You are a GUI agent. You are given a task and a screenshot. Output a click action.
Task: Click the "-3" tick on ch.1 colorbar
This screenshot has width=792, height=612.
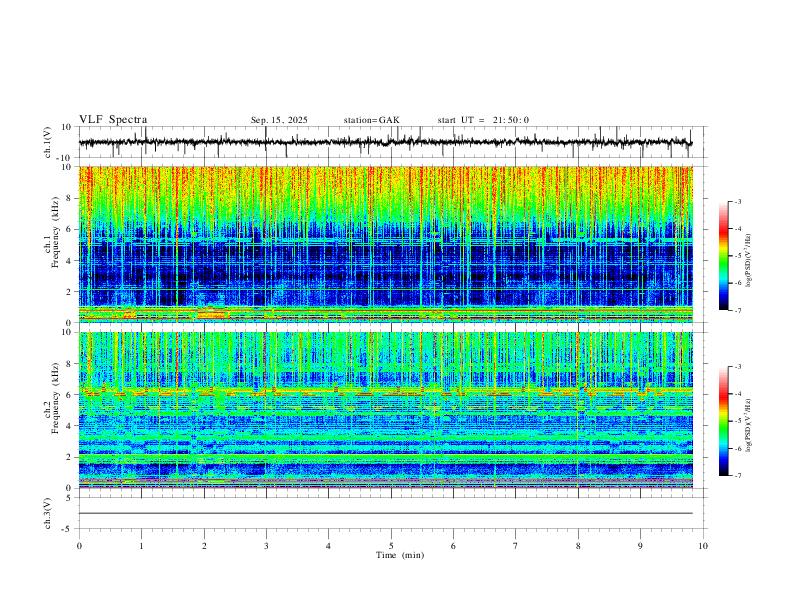point(738,201)
